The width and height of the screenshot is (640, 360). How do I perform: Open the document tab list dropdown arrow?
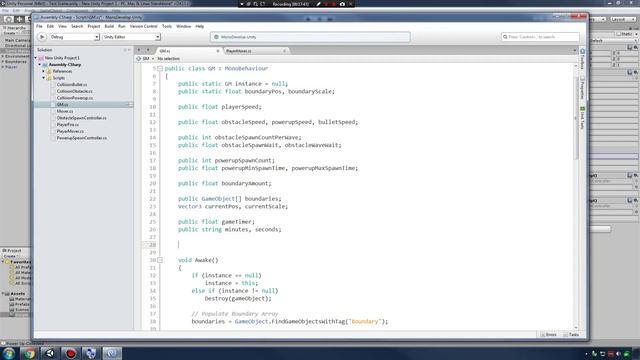coord(575,51)
